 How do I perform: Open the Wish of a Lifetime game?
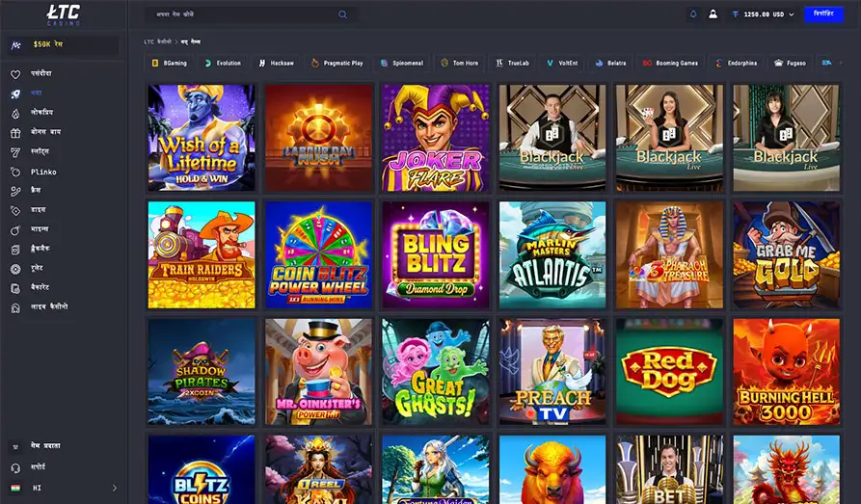[202, 138]
